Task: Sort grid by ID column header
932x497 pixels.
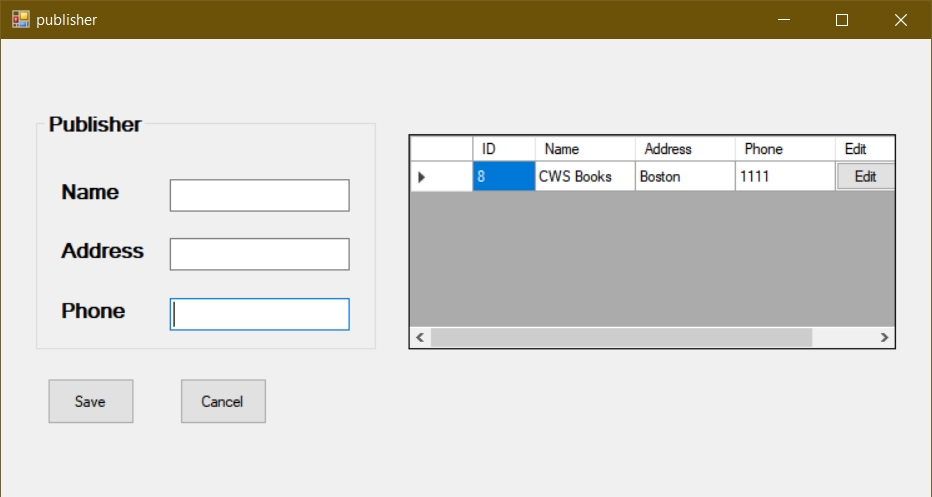Action: (x=503, y=149)
